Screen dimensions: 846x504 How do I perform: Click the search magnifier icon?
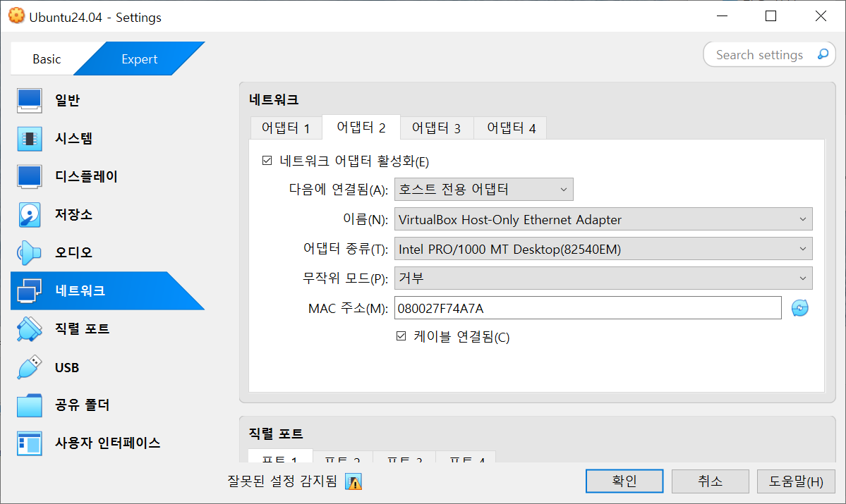[x=823, y=54]
